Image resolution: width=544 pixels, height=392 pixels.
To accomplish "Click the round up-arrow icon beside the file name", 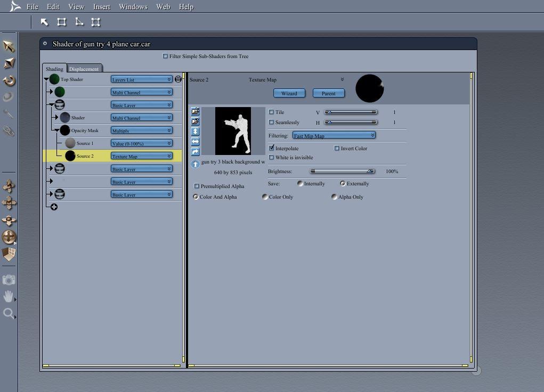I will (x=196, y=164).
